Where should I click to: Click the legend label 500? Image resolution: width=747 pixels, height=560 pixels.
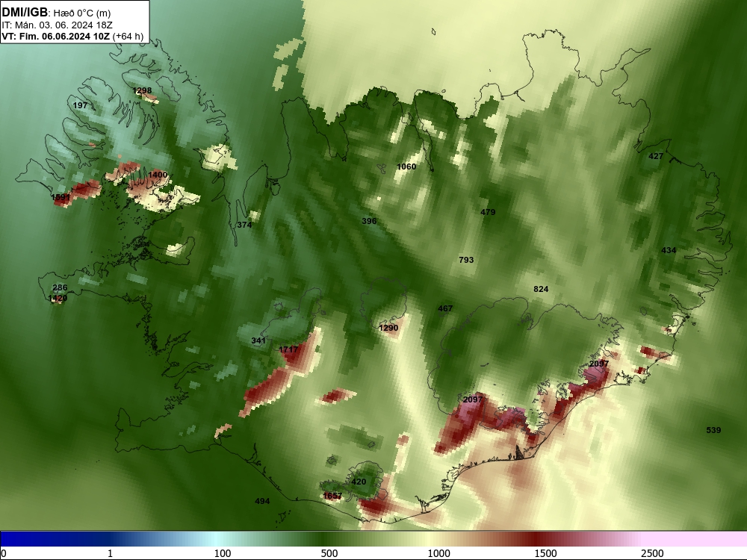pos(329,553)
